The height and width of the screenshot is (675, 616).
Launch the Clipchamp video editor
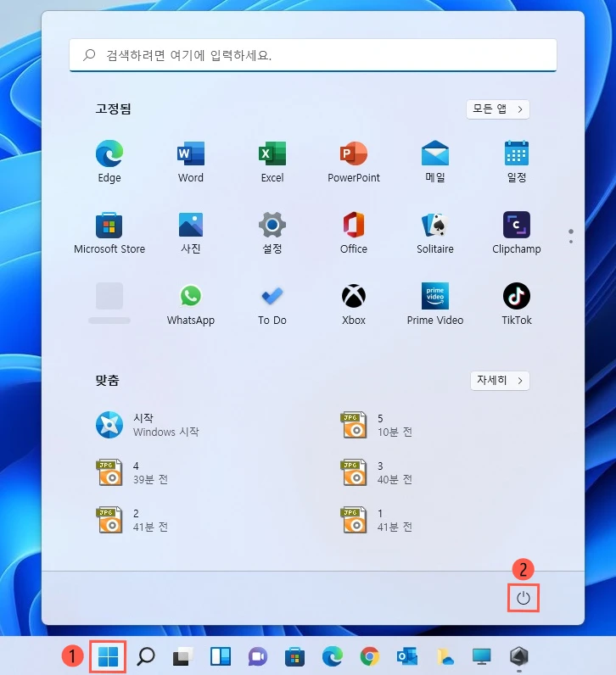(517, 233)
